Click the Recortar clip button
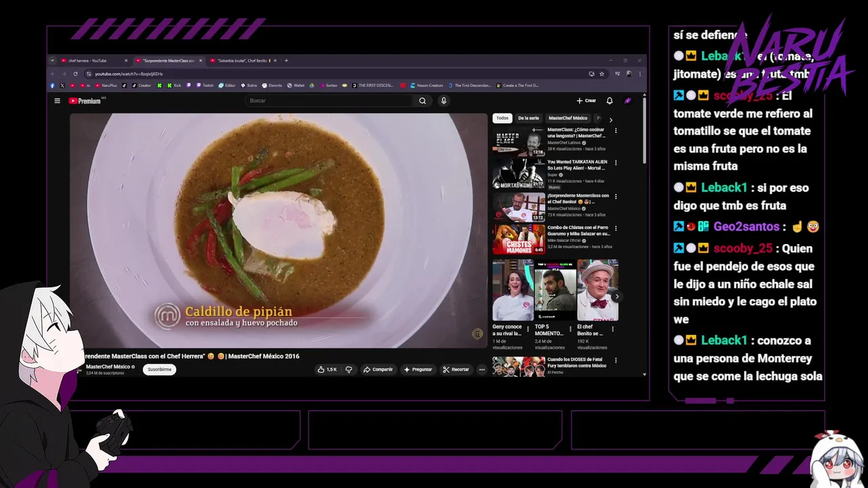The width and height of the screenshot is (868, 488). point(456,369)
